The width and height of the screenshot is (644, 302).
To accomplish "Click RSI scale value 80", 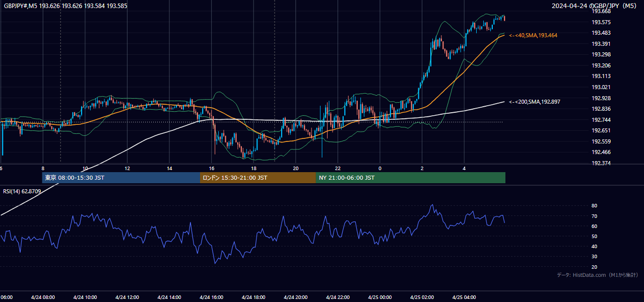I will tap(594, 206).
